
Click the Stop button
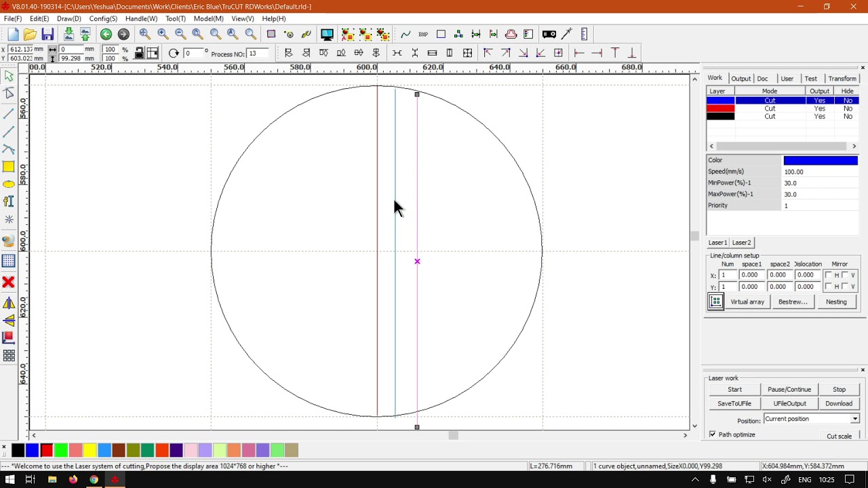pos(839,390)
